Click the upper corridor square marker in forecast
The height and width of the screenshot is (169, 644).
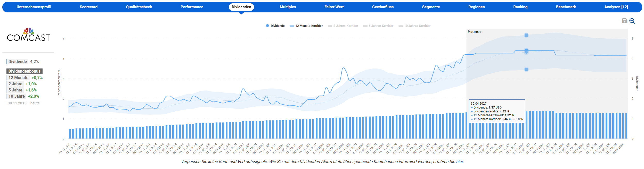[526, 35]
